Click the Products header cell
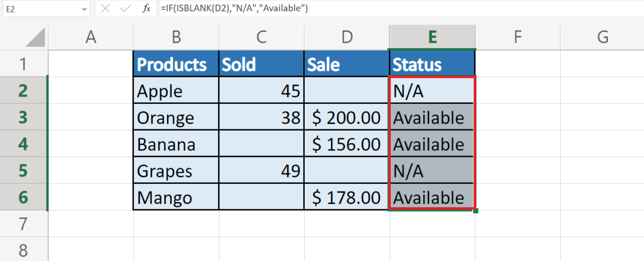The width and height of the screenshot is (644, 261). [x=176, y=64]
